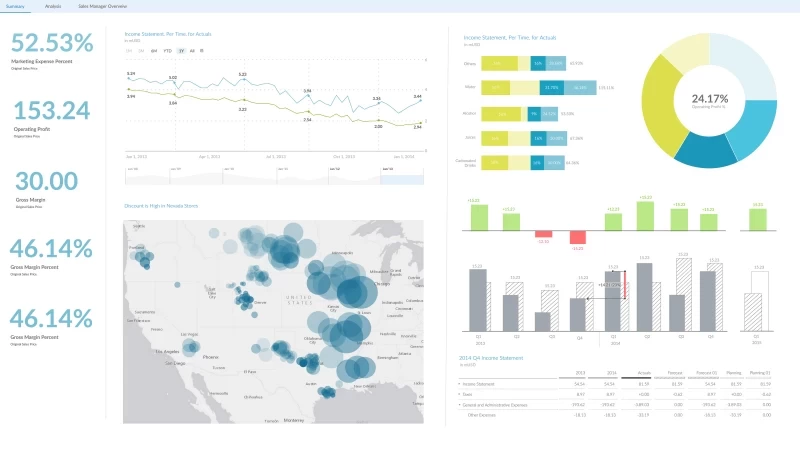Click Jul 1, 2013 axis label
This screenshot has height=450, width=800.
coord(276,157)
